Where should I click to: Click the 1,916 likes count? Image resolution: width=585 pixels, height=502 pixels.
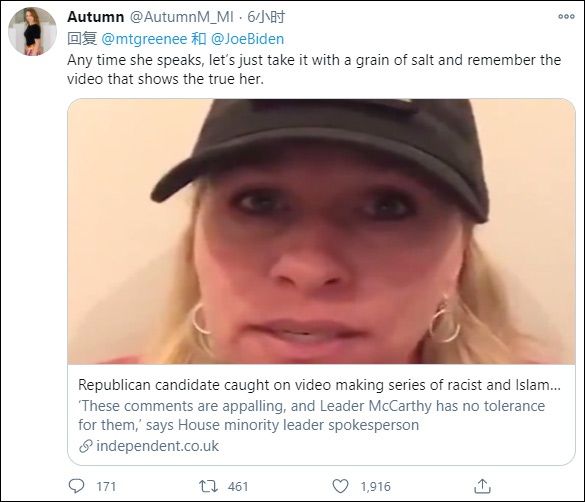[x=376, y=486]
